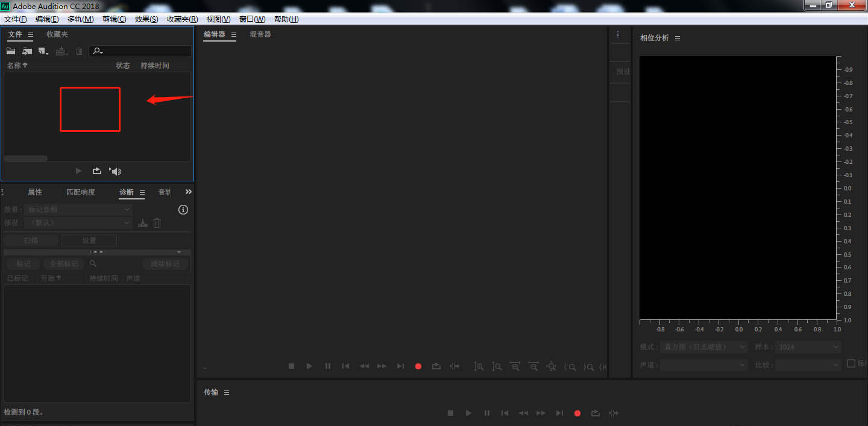Open the 收藏夹(R) menu
Image resolution: width=868 pixels, height=426 pixels.
[182, 19]
